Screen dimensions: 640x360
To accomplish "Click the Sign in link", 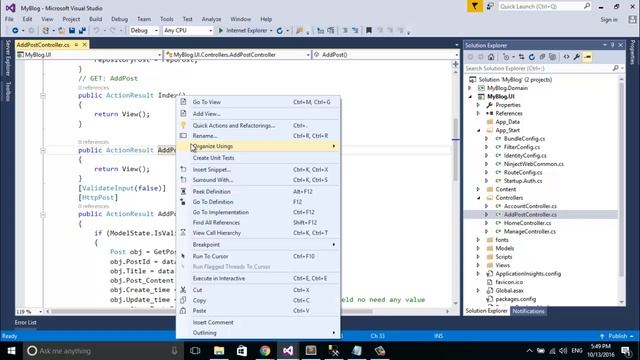I will [609, 20].
